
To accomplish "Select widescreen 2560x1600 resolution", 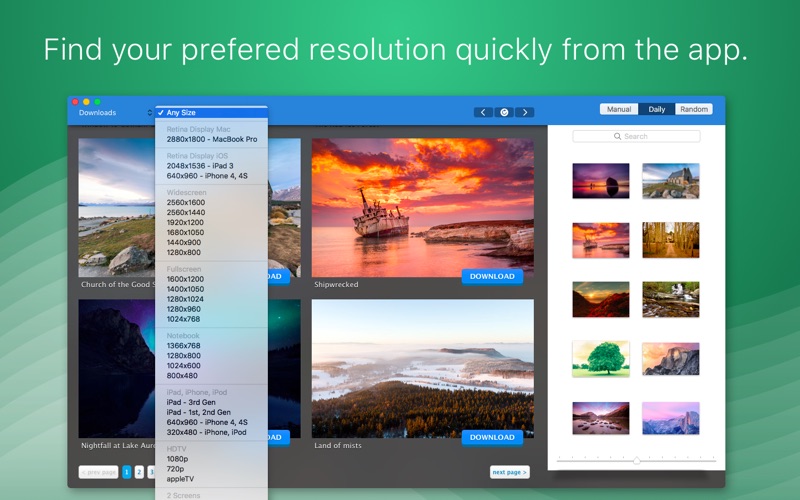I will tap(211, 203).
